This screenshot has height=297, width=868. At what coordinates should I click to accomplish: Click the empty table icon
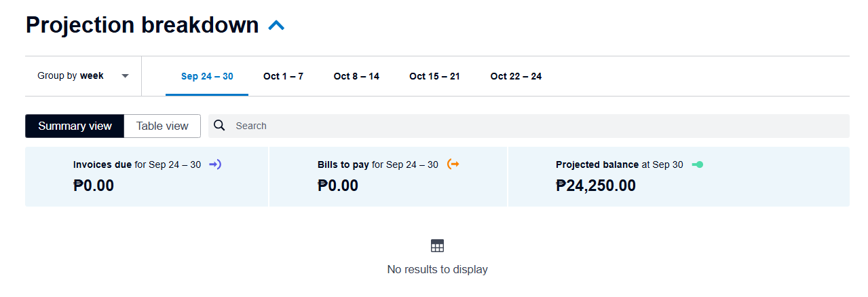437,246
